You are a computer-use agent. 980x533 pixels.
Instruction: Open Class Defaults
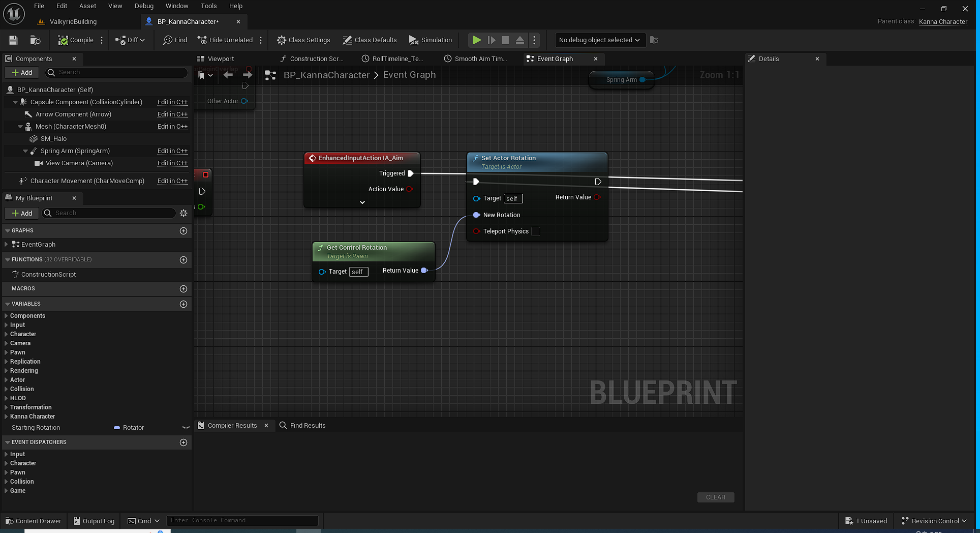pos(370,40)
